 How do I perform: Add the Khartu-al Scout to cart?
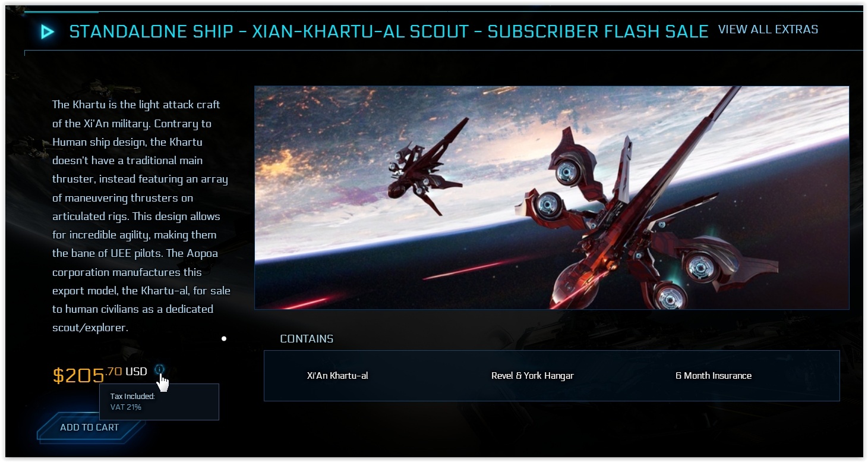pyautogui.click(x=90, y=427)
